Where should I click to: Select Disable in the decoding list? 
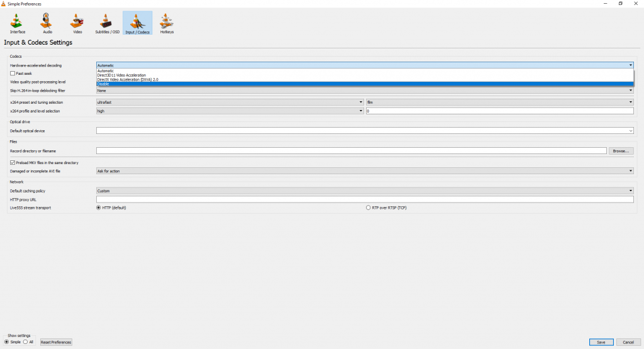[365, 84]
